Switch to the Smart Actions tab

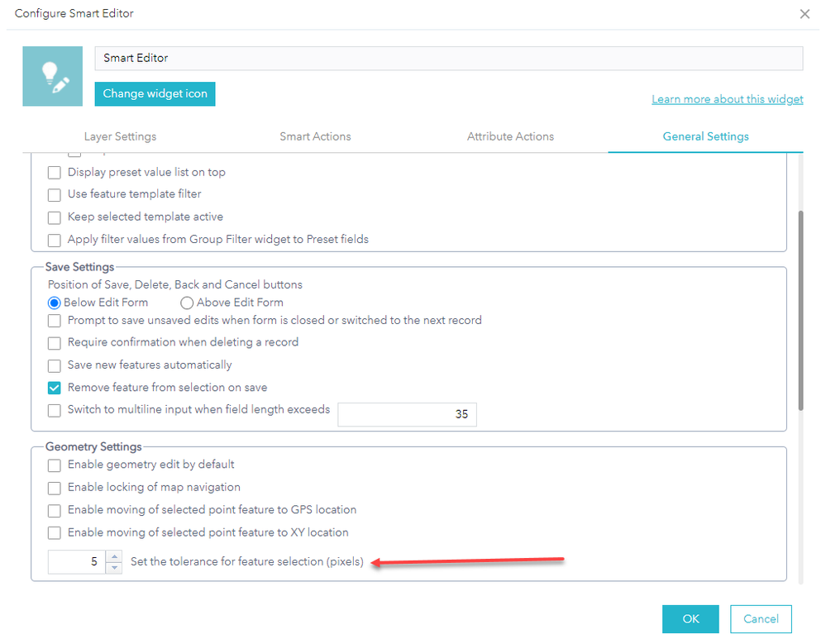[x=315, y=136]
